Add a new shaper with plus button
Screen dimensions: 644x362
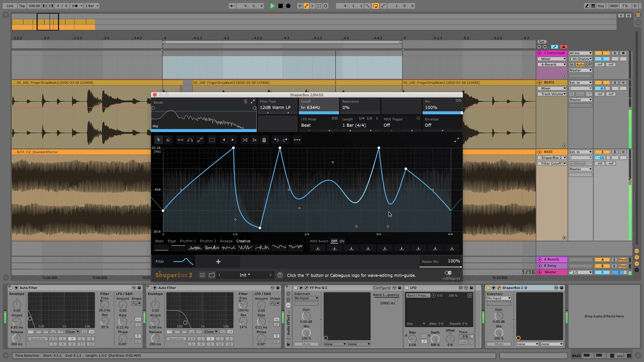218,261
